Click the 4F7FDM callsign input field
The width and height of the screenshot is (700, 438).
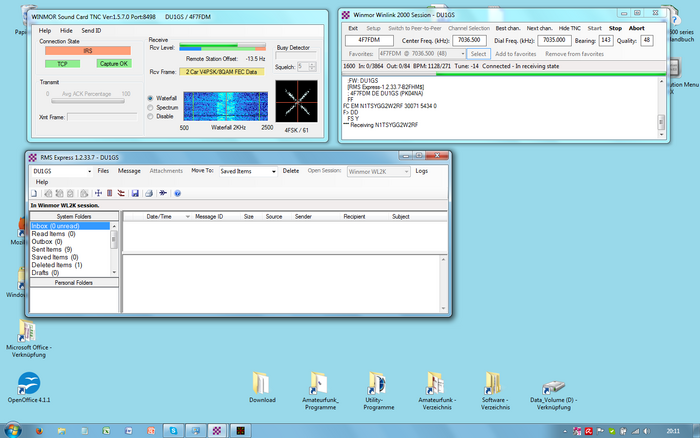click(x=369, y=40)
